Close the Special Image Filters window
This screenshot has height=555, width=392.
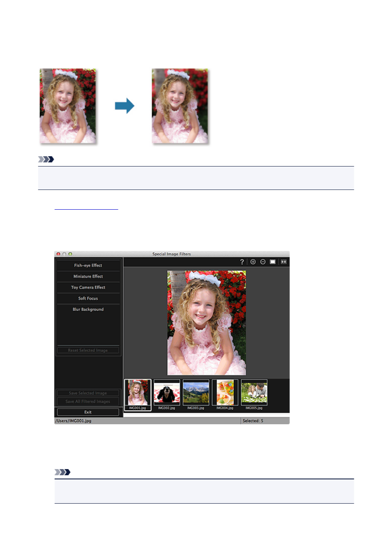click(x=58, y=254)
